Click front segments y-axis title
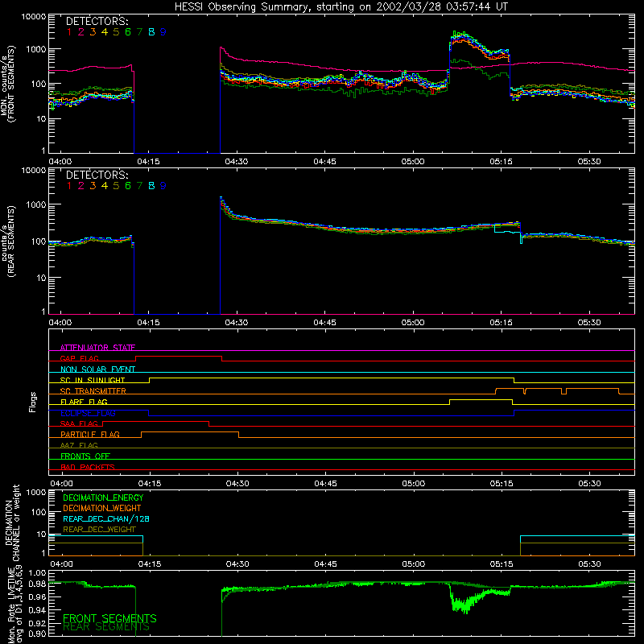644x644 pixels. 8,85
